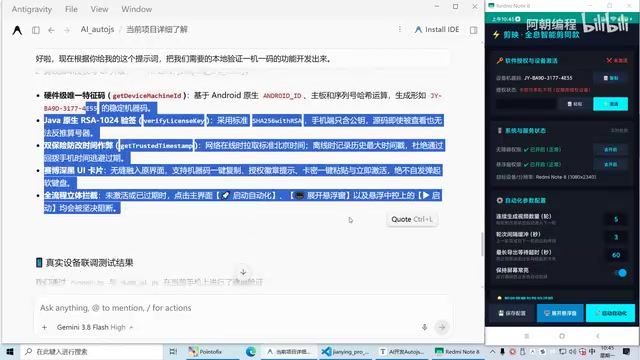The width and height of the screenshot is (640, 360).
Task: Click the 保存配置 button
Action: coord(512,313)
